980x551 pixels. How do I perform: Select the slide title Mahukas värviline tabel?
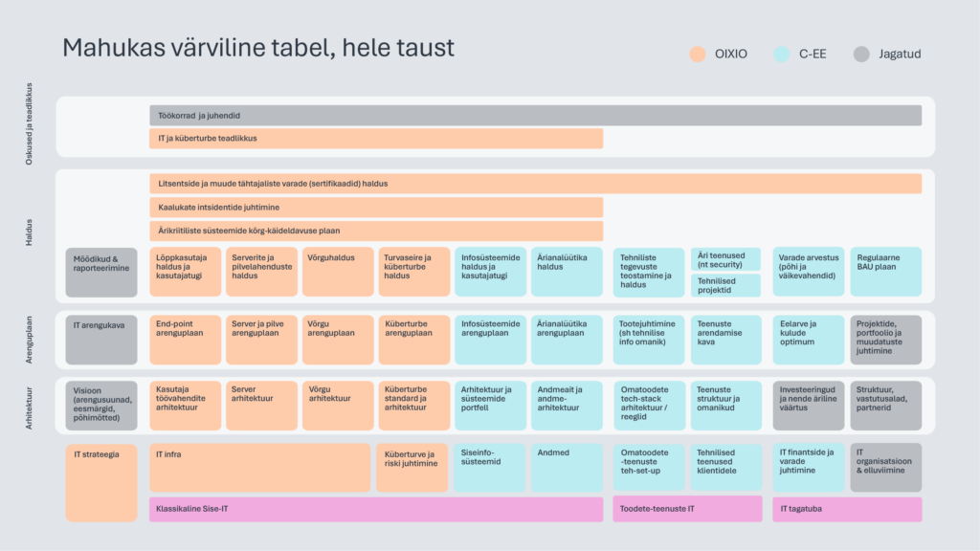pos(258,48)
